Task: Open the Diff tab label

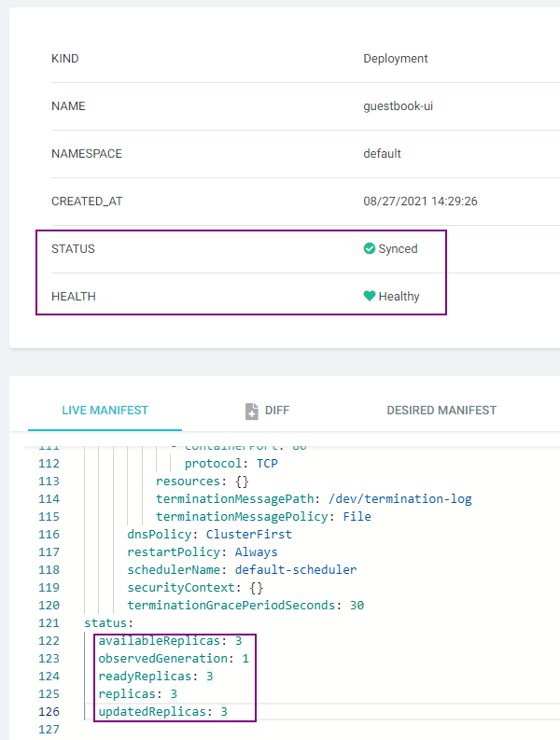Action: click(276, 411)
